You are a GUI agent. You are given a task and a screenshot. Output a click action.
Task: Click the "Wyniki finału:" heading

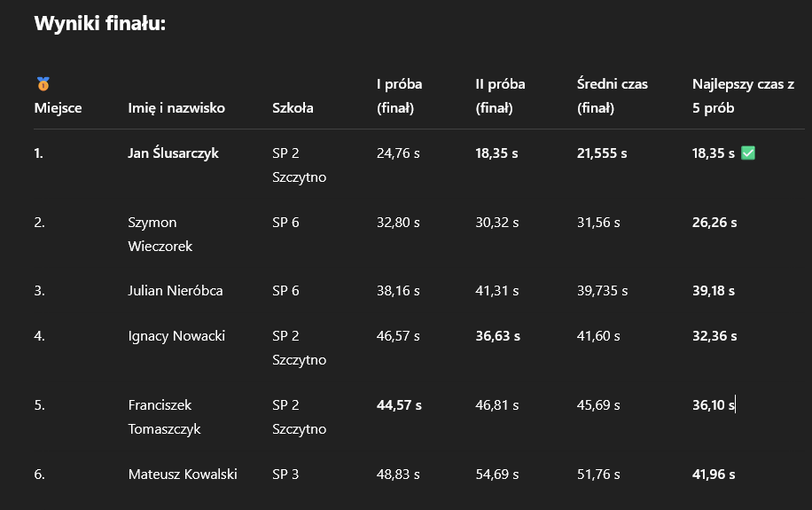100,24
